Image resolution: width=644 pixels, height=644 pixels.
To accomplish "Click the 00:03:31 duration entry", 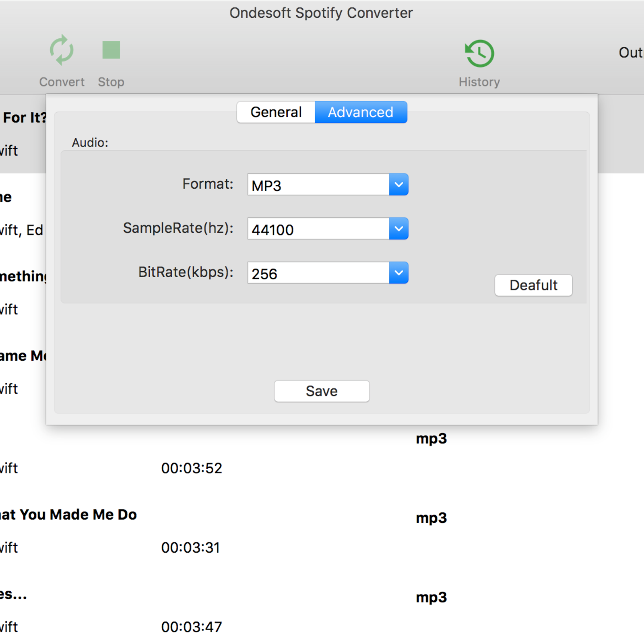I will coord(191,547).
